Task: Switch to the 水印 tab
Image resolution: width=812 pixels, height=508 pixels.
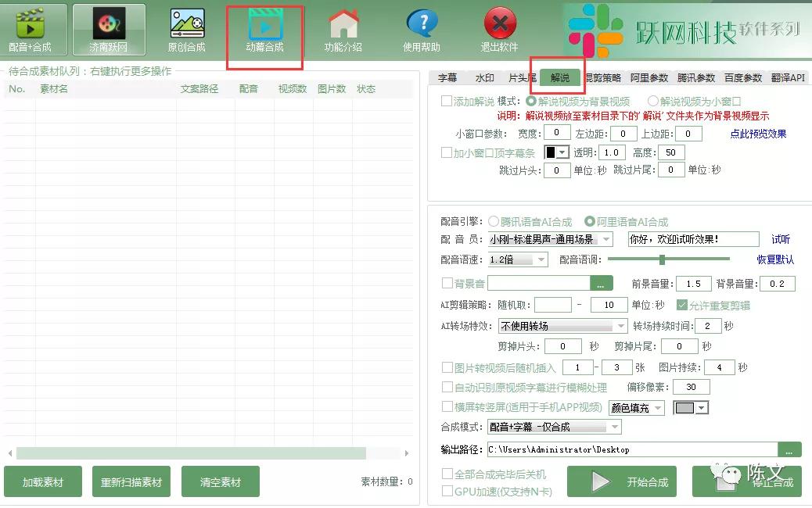Action: 485,77
